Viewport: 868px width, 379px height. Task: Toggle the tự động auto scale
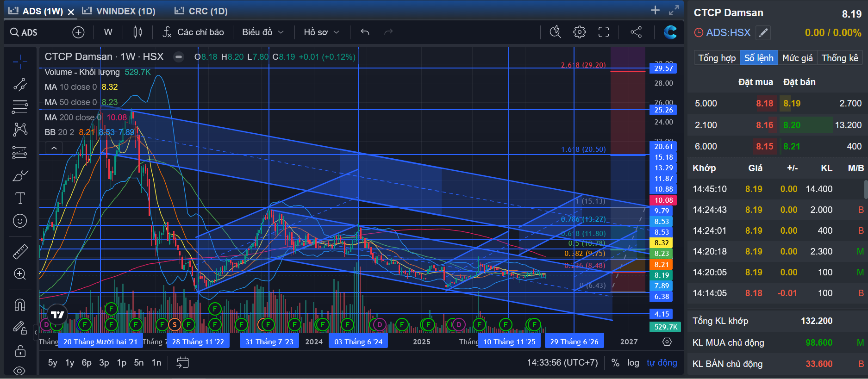662,363
